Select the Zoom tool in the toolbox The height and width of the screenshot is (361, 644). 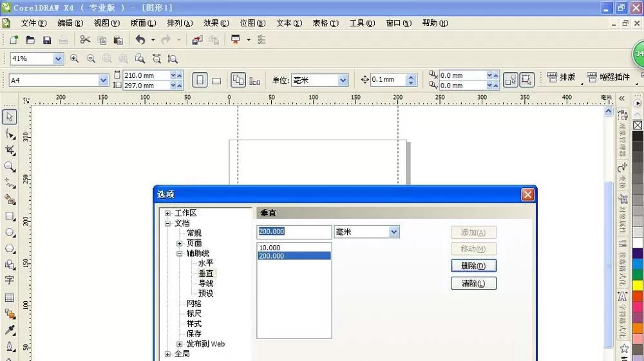pos(10,167)
